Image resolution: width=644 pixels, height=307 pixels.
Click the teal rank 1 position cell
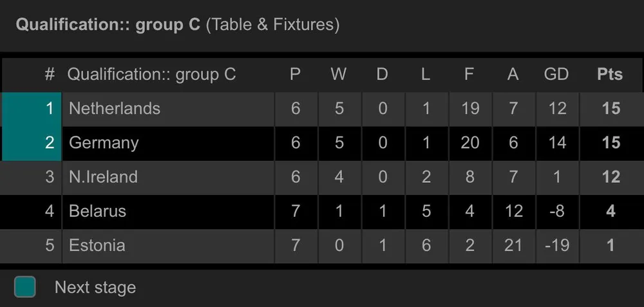(x=32, y=108)
